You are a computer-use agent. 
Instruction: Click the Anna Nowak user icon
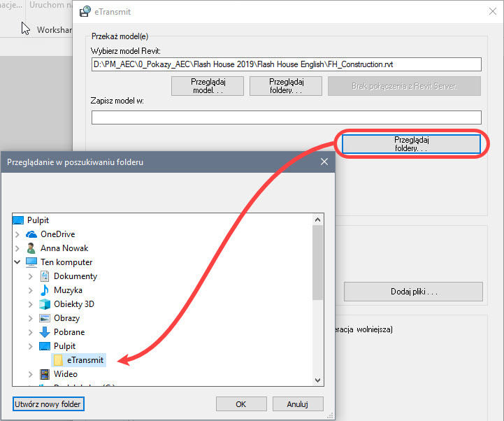(31, 248)
